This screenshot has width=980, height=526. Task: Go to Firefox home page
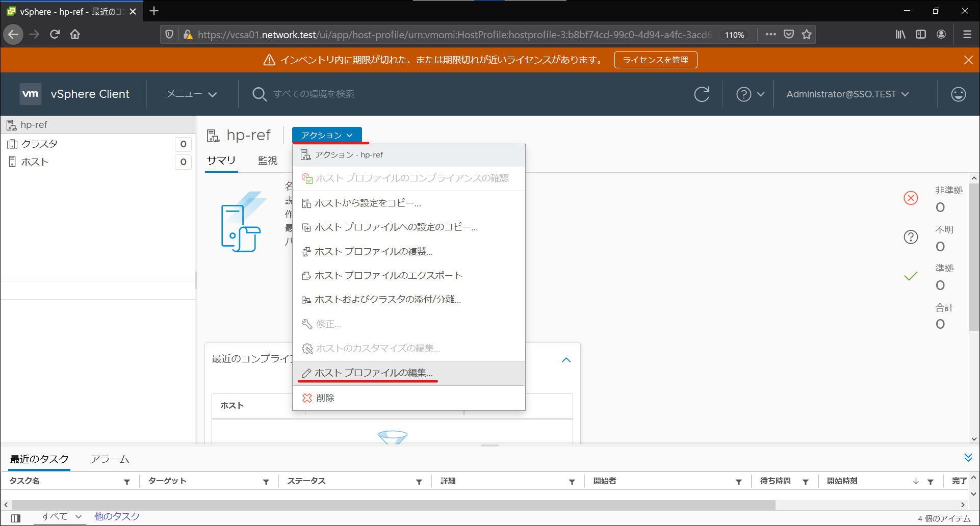coord(75,34)
